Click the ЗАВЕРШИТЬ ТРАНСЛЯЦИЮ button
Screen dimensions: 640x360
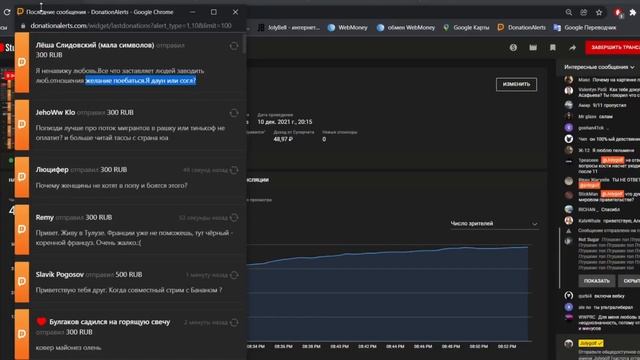tap(613, 47)
